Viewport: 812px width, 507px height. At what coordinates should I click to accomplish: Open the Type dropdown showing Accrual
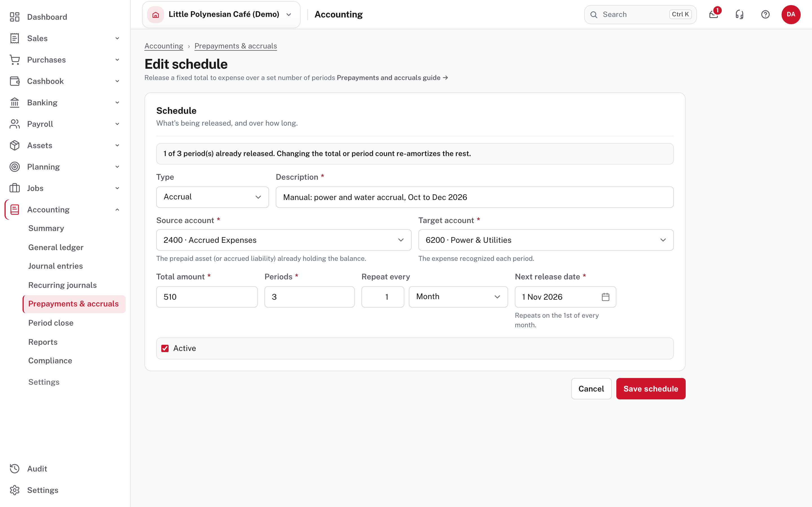[212, 197]
